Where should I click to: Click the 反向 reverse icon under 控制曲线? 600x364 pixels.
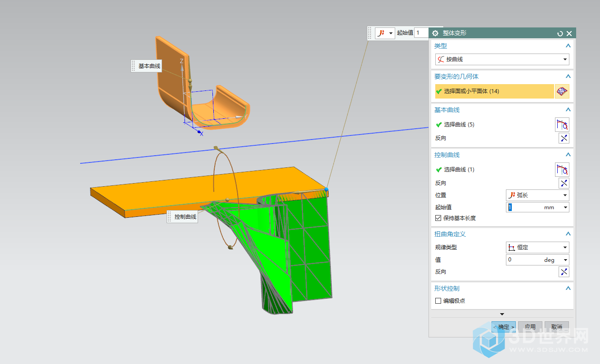click(564, 183)
